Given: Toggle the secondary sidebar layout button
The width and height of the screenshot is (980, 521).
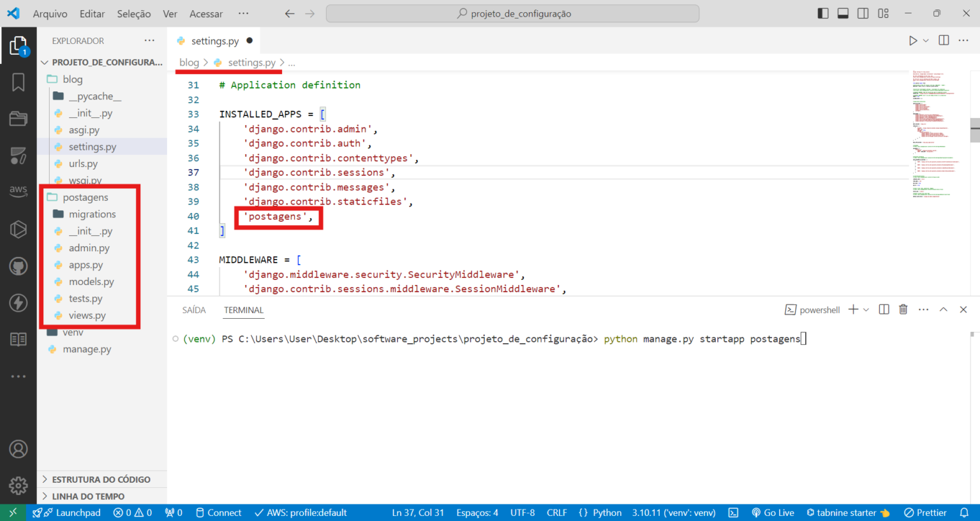Looking at the screenshot, I should click(x=863, y=13).
